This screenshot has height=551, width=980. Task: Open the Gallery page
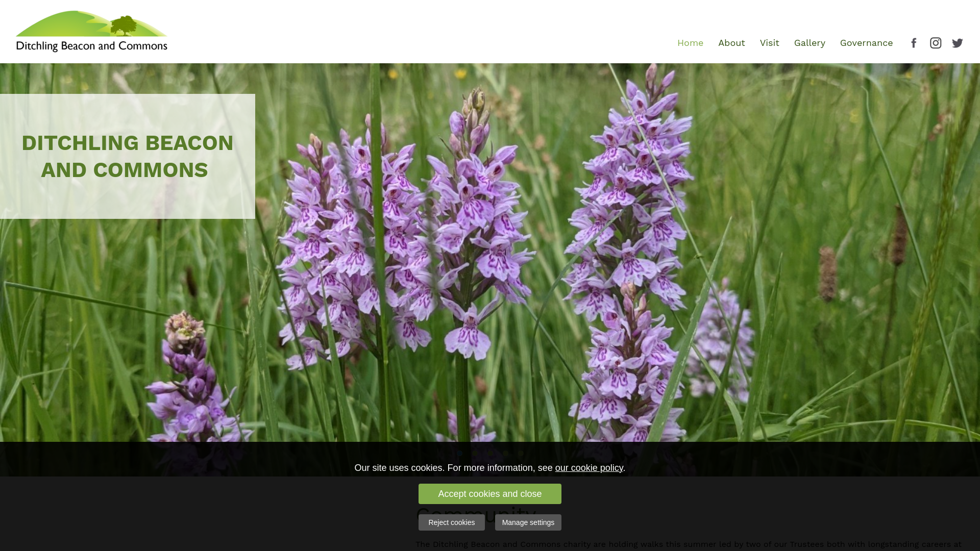click(x=810, y=43)
